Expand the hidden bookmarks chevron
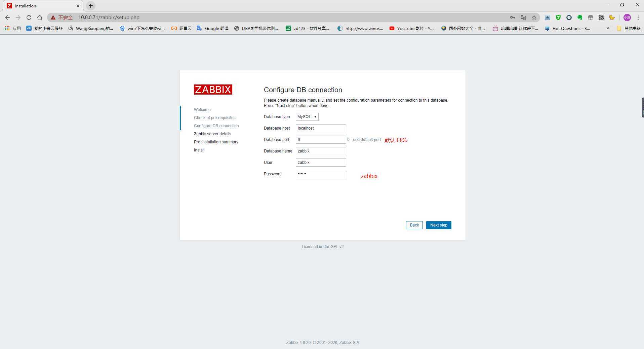This screenshot has height=349, width=644. tap(608, 29)
